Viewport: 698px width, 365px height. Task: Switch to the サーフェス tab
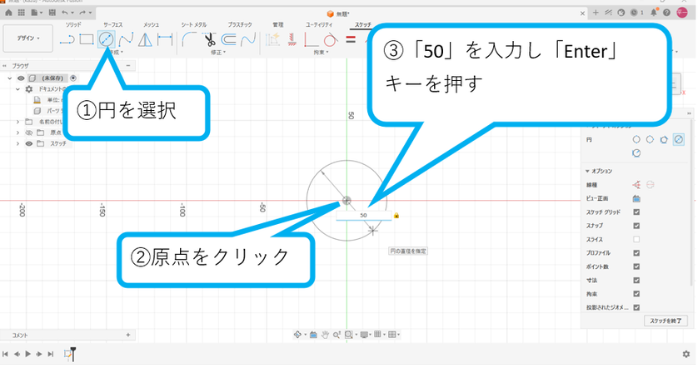[x=113, y=24]
